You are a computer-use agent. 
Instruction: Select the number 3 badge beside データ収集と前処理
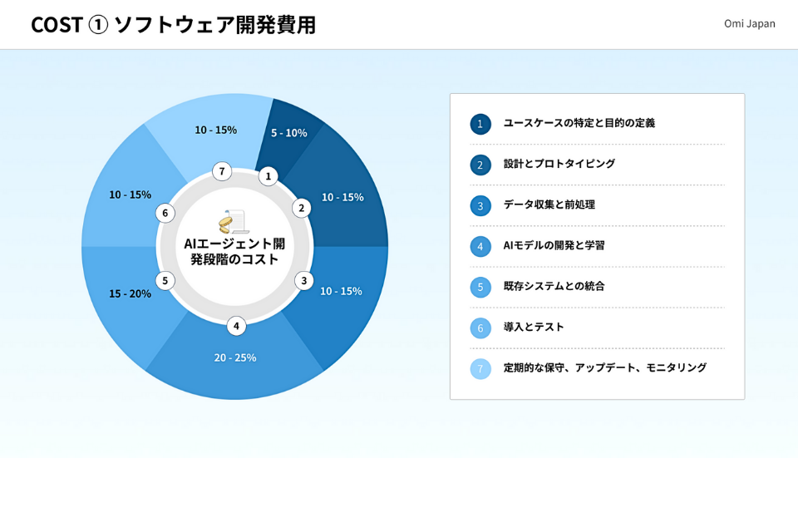pyautogui.click(x=480, y=205)
